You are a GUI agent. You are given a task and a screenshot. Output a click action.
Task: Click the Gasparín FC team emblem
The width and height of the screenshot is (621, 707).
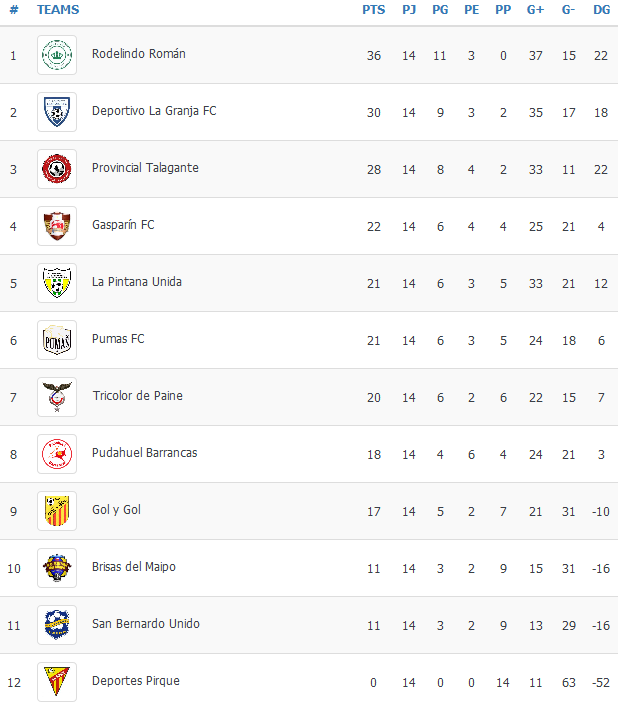point(57,226)
